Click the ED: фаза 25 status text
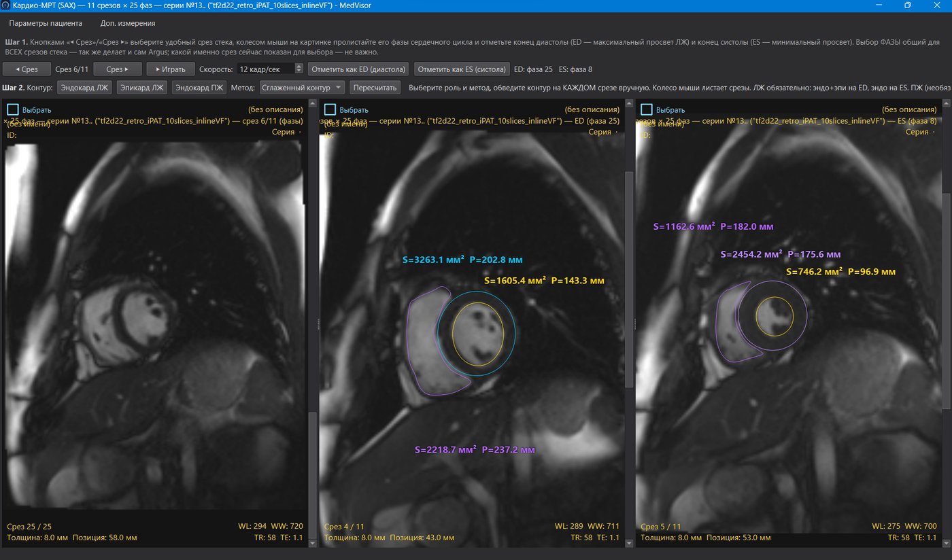 [533, 69]
